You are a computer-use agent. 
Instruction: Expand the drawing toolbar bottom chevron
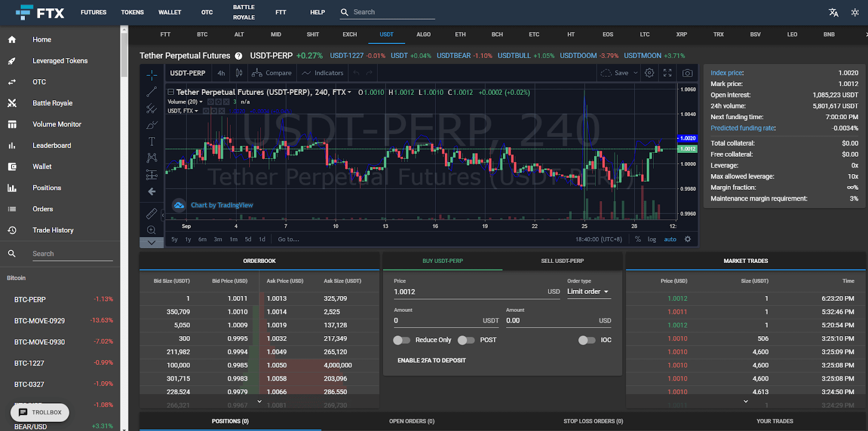[x=152, y=243]
